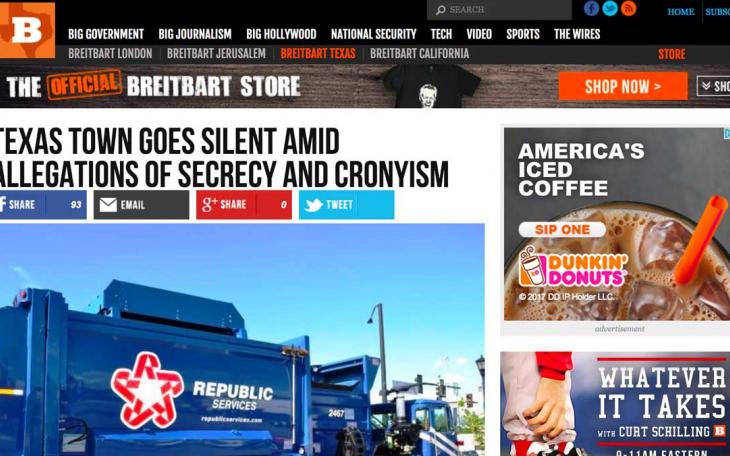Open Breitbart London edition
The image size is (730, 456).
point(110,54)
